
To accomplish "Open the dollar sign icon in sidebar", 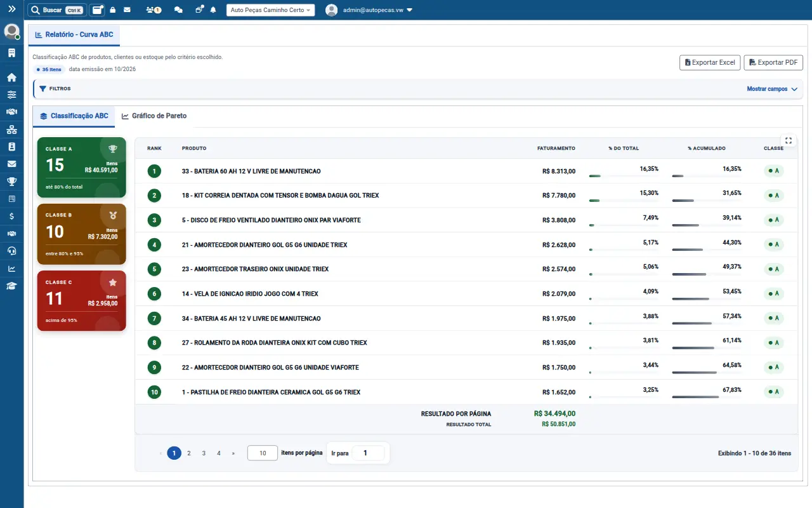I will pos(11,216).
